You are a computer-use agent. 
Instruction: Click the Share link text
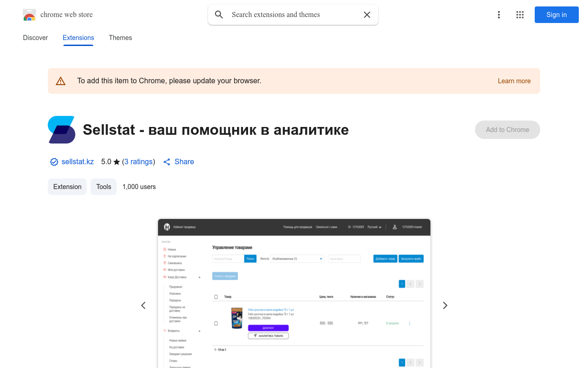tap(184, 162)
